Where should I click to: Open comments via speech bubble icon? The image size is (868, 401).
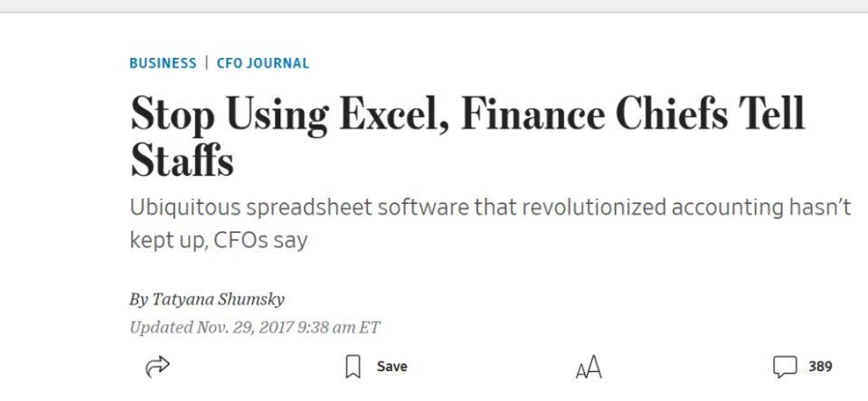pyautogui.click(x=785, y=367)
